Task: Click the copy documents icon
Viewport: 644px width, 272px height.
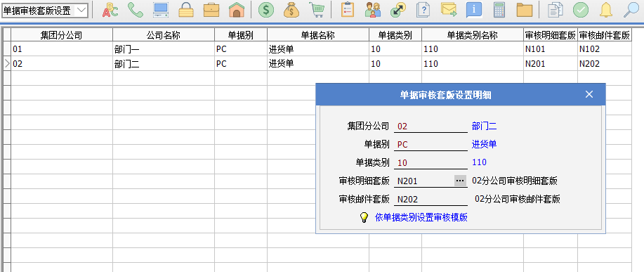Action: (x=556, y=10)
